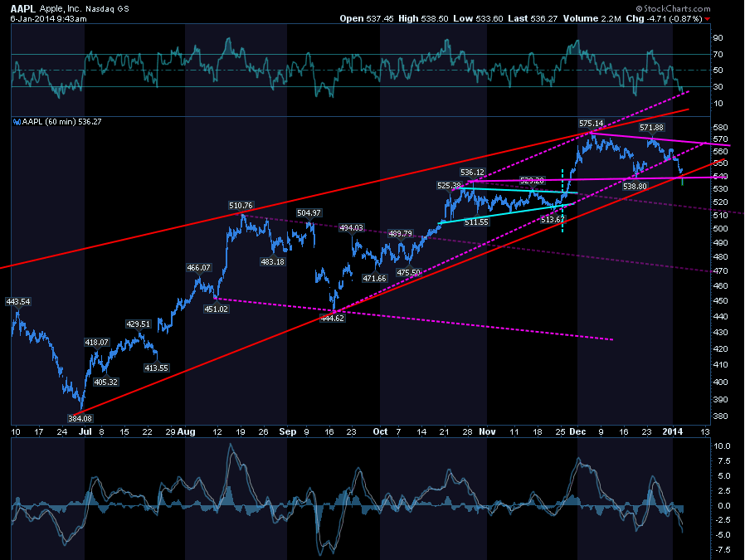Click the 510.76 peak label
745x560 pixels.
coord(241,206)
